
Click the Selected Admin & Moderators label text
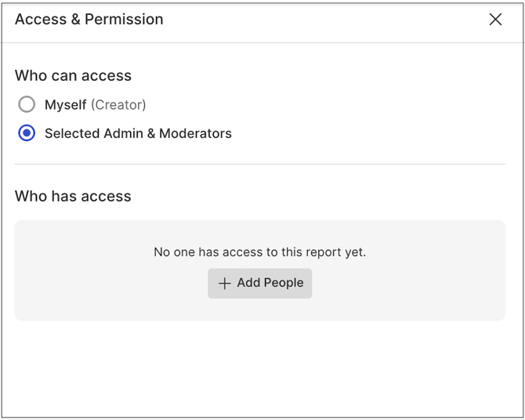click(138, 133)
